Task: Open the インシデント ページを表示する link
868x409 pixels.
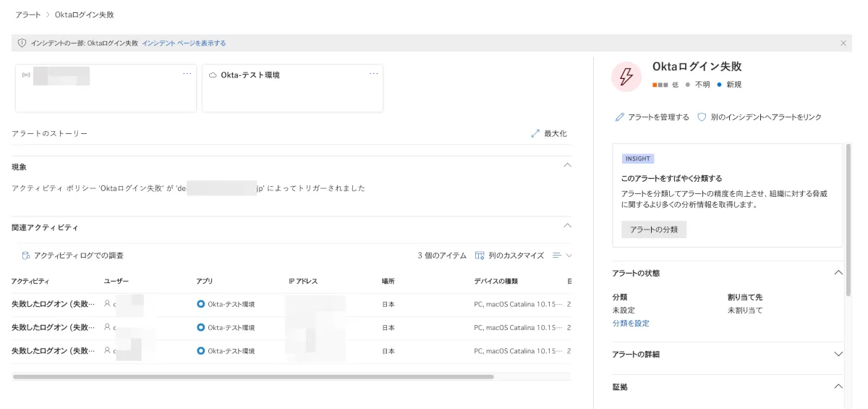Action: click(184, 43)
